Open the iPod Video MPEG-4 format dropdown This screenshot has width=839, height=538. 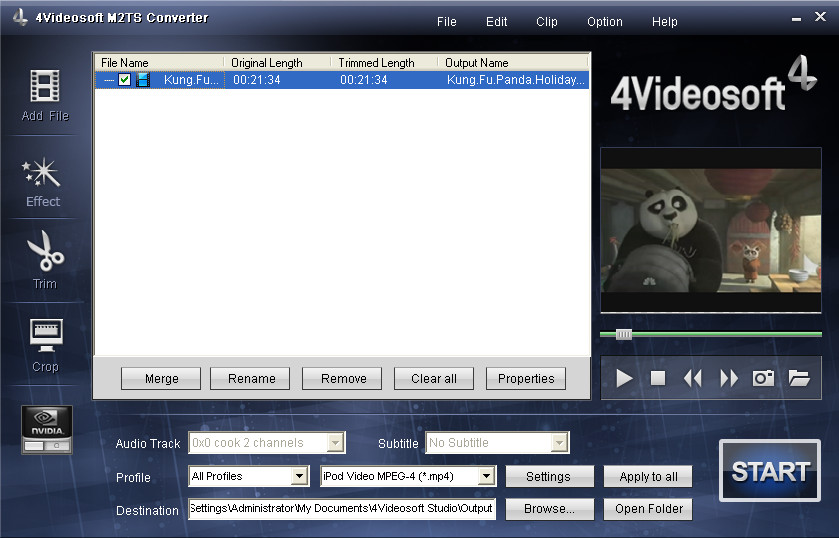point(487,477)
